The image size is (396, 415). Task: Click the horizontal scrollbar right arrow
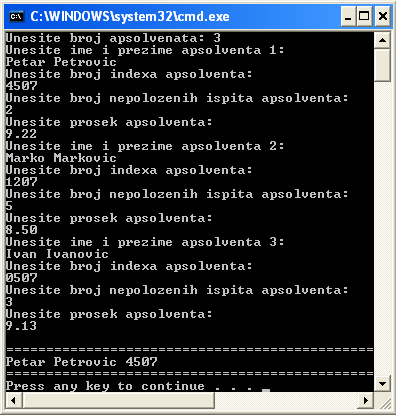tap(366, 400)
